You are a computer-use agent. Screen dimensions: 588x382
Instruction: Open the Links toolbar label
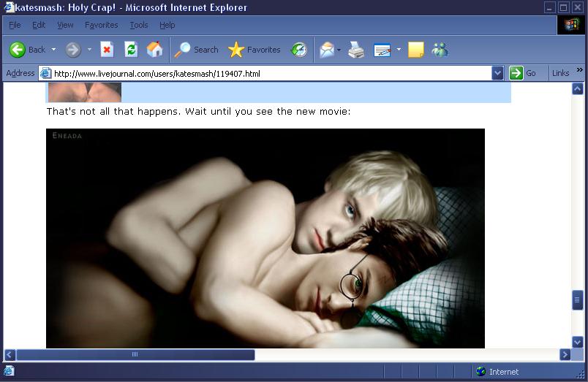pos(561,73)
